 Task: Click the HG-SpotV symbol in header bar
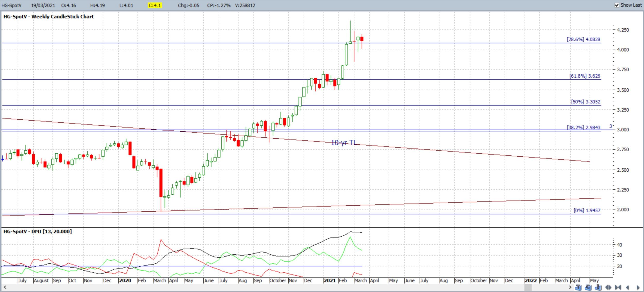click(x=12, y=5)
